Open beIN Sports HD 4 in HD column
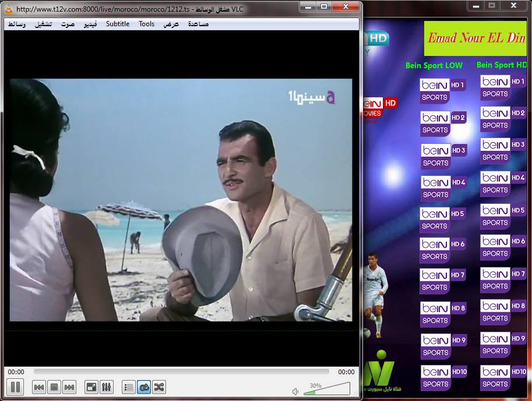 click(x=503, y=184)
